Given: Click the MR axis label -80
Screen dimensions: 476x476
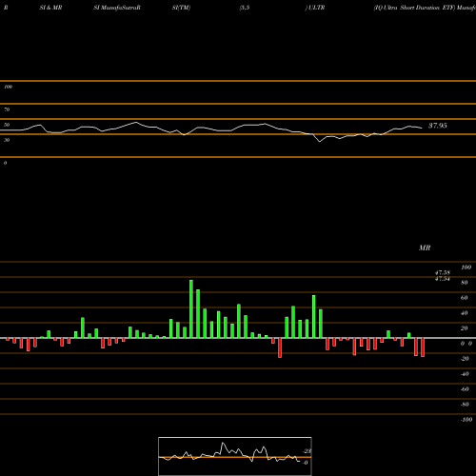Looking at the screenshot, I should (x=465, y=405).
